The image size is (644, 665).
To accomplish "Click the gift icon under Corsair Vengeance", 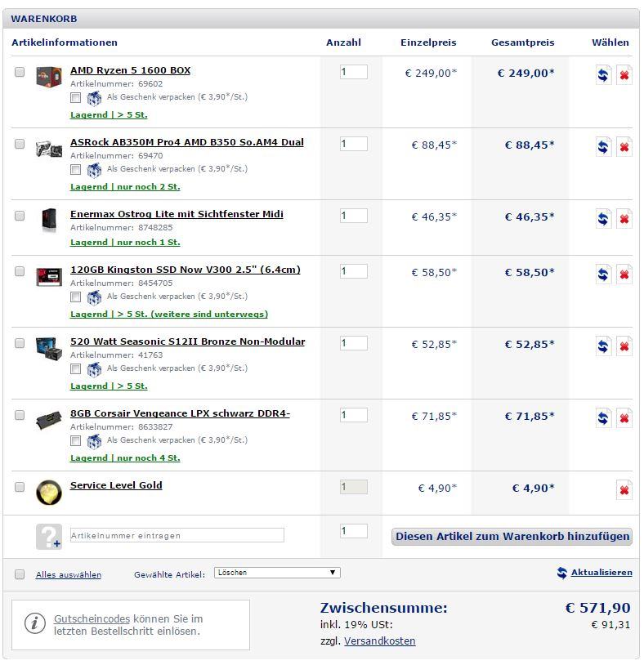I will coord(94,441).
